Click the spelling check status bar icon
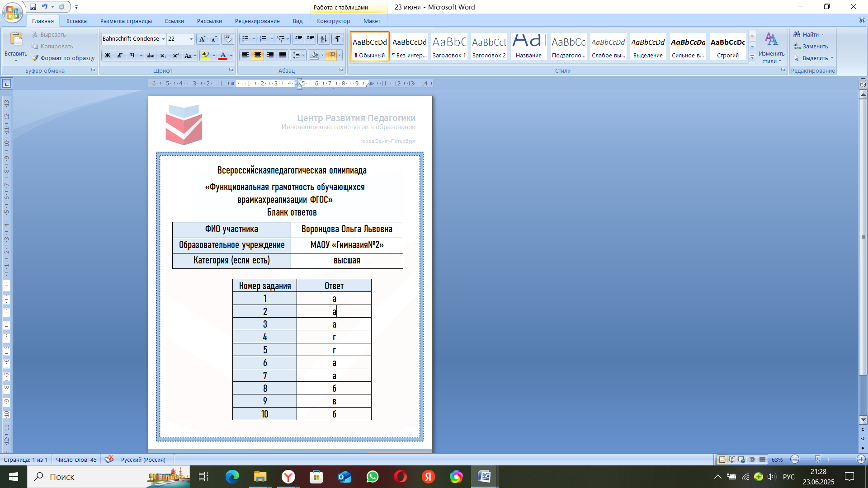The height and width of the screenshot is (488, 868). [x=109, y=460]
